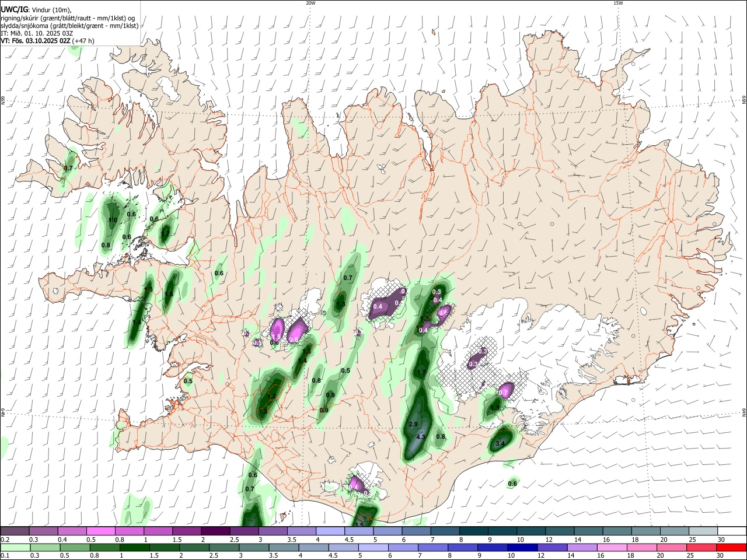This screenshot has height=560, width=747.
Task: Select the upper-legend swatch between 1 and 1.5
Action: tap(158, 531)
